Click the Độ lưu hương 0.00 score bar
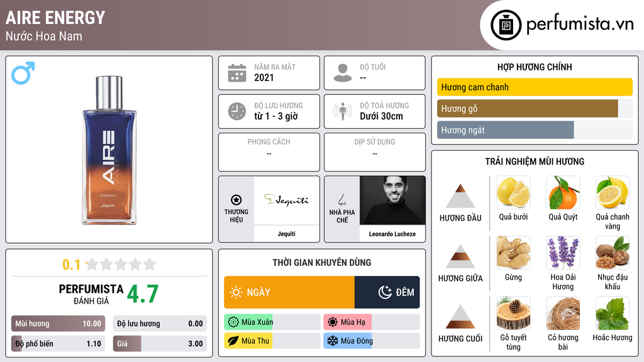 coord(160,324)
